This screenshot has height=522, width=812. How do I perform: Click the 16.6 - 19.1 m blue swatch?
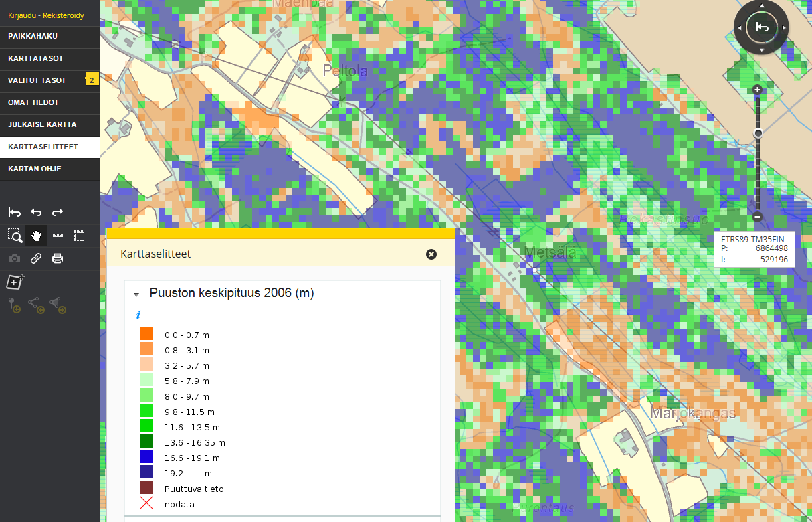(146, 456)
